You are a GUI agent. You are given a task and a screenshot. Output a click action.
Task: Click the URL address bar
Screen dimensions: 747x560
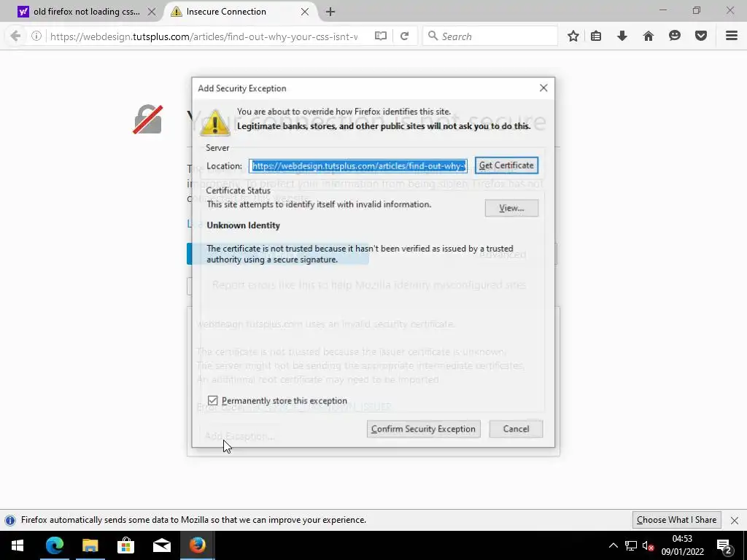click(x=204, y=36)
